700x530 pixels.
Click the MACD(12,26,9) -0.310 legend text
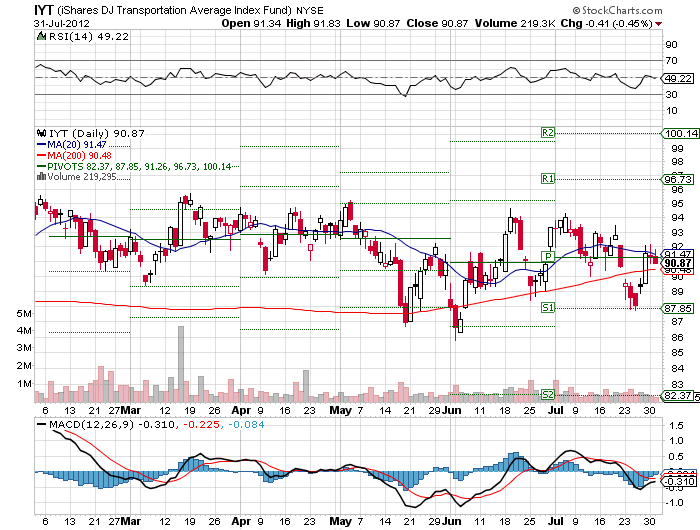coord(112,425)
